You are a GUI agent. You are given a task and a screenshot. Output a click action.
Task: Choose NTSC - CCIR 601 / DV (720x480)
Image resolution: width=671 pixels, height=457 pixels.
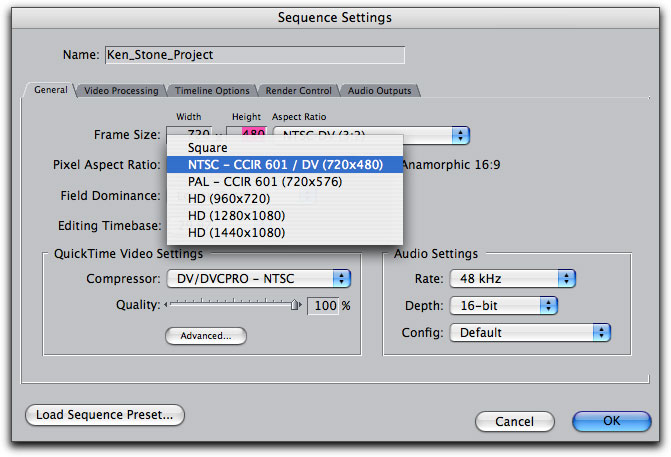tap(285, 164)
